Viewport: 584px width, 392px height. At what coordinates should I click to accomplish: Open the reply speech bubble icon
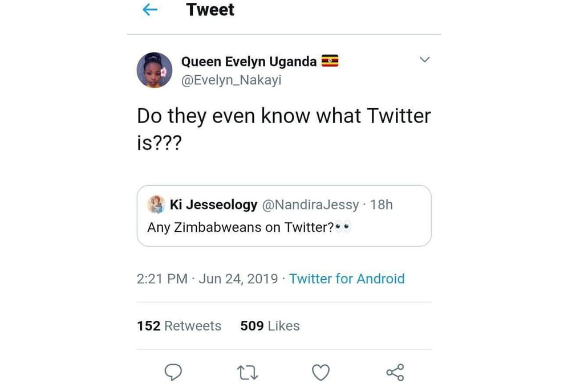coord(173,372)
